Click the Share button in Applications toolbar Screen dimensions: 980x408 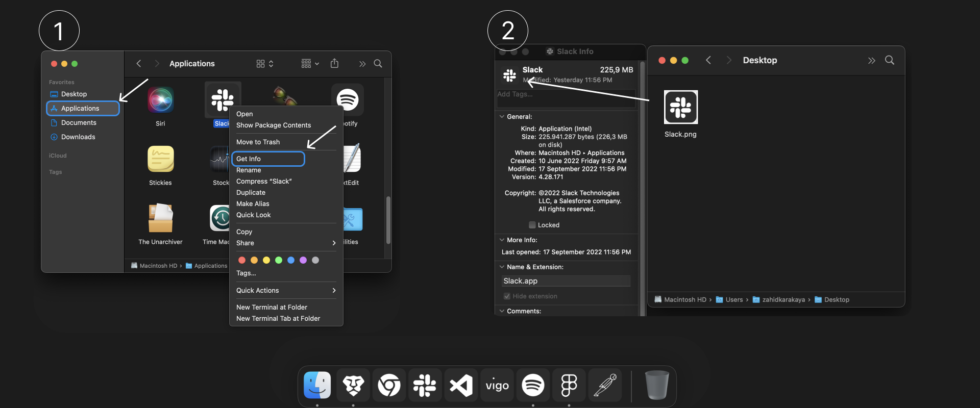click(334, 63)
